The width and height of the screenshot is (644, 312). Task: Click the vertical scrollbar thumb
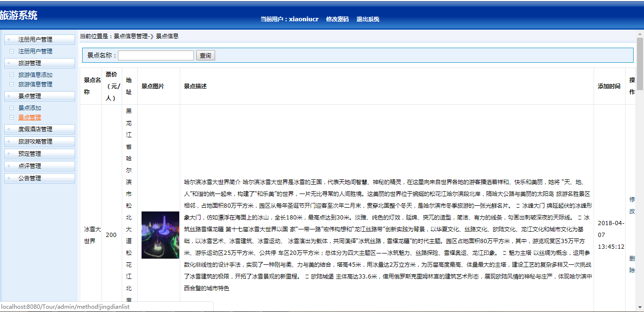640,64
